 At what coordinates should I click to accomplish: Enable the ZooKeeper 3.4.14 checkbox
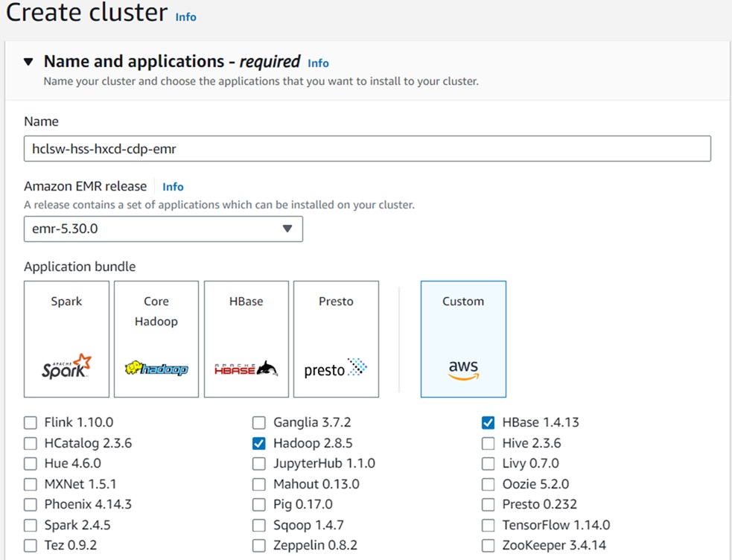(488, 546)
